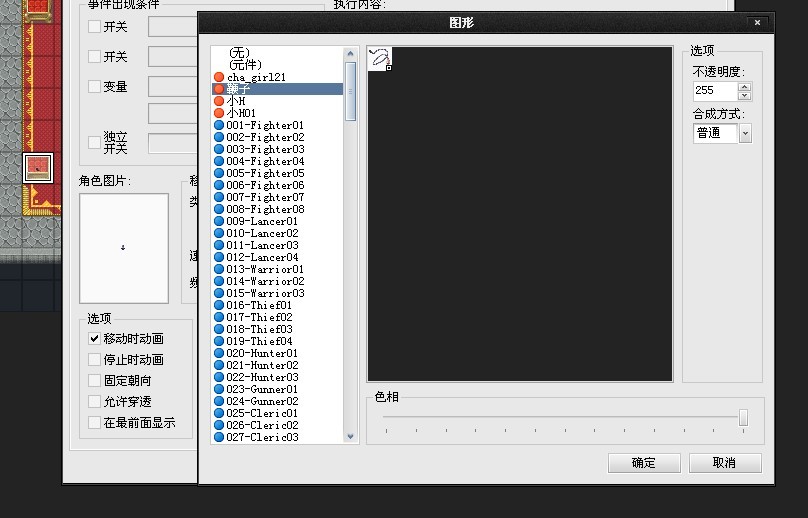Click the blue icon beside 017-Thief02
This screenshot has width=808, height=518.
pos(218,317)
